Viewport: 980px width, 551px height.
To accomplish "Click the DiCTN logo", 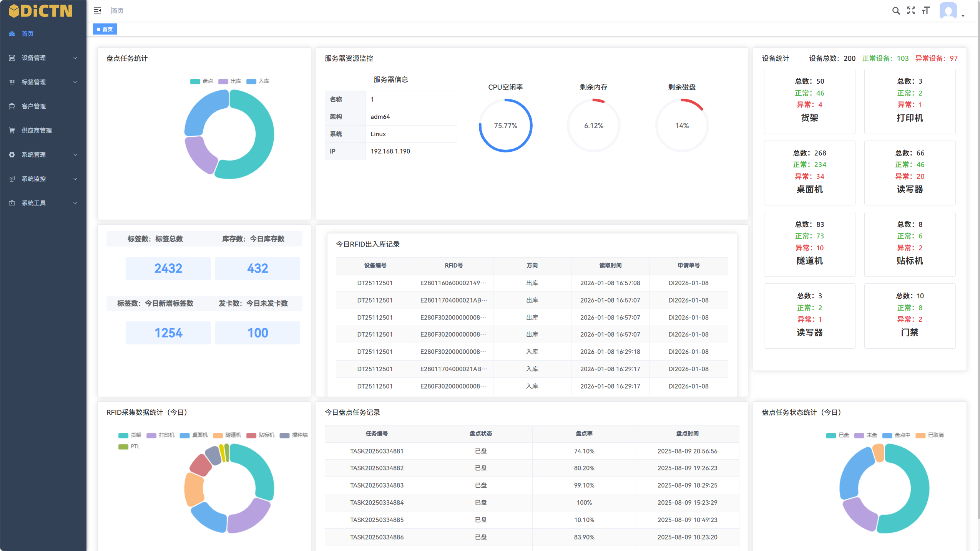I will (41, 11).
